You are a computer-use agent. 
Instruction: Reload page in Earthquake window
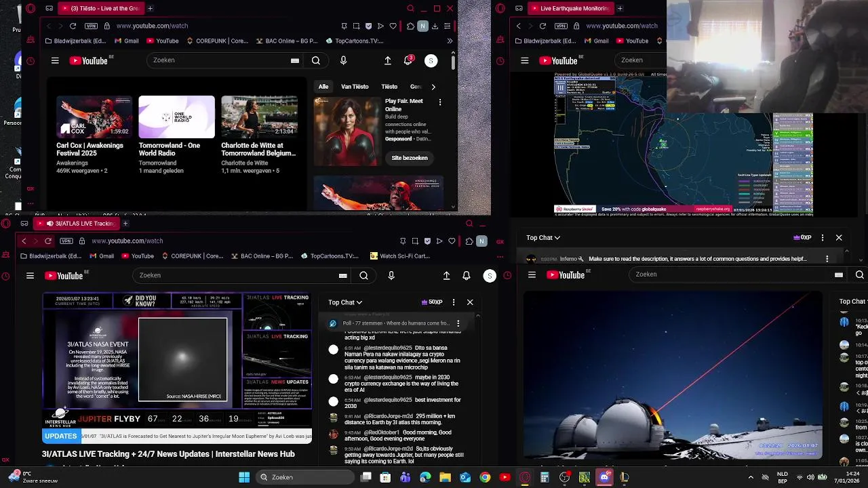coord(542,26)
